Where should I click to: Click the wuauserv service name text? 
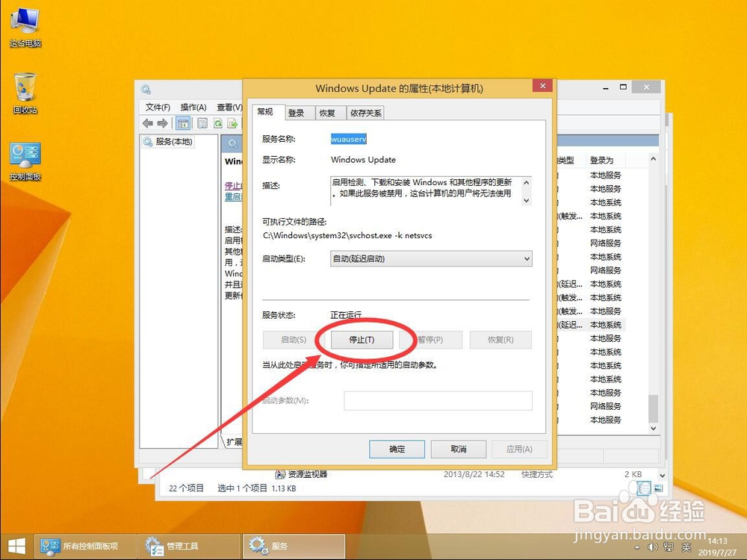349,139
